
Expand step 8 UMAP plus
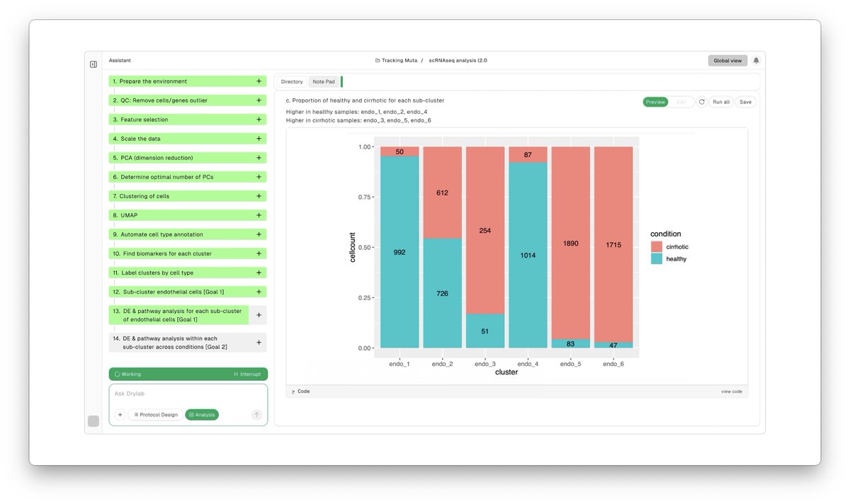[259, 215]
